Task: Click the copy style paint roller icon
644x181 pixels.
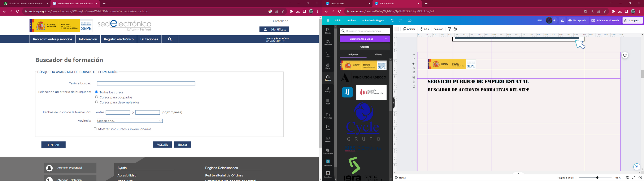Action: click(x=449, y=29)
